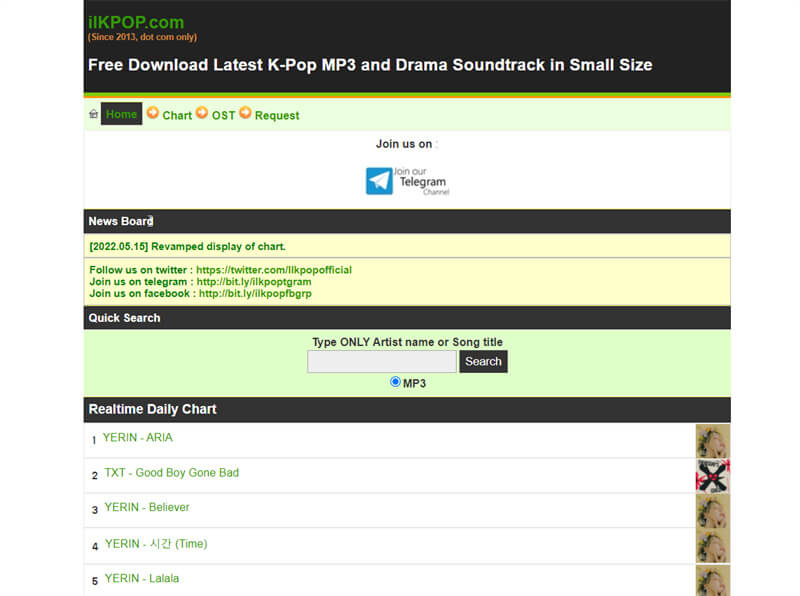Viewport: 800px width, 596px height.
Task: Click the Join our Telegram Channel text
Action: 422,181
